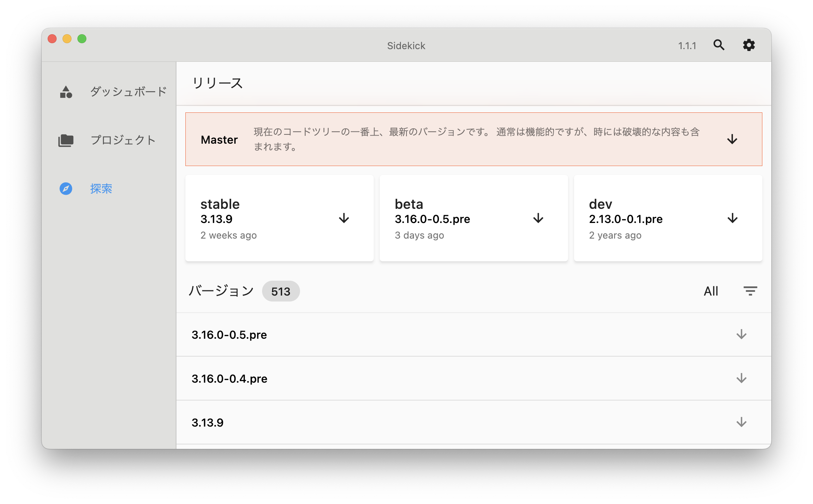Expand the beta channel card
The width and height of the screenshot is (813, 504).
pyautogui.click(x=474, y=218)
